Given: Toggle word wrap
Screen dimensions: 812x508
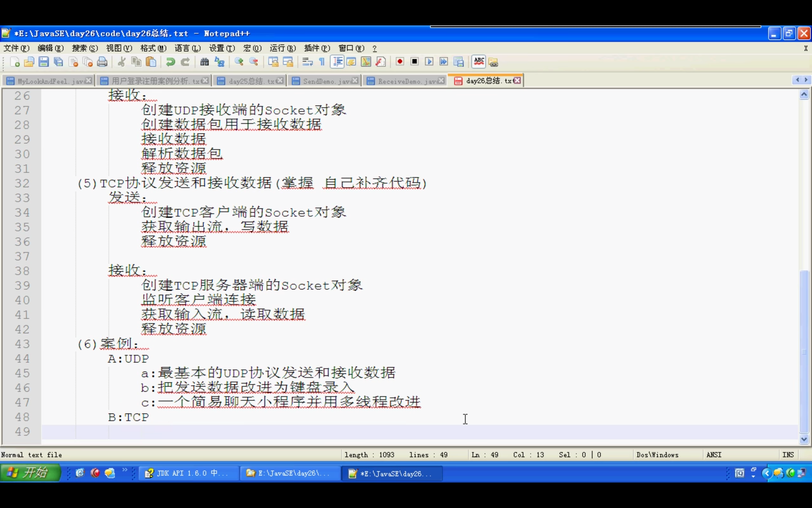Looking at the screenshot, I should pos(307,62).
